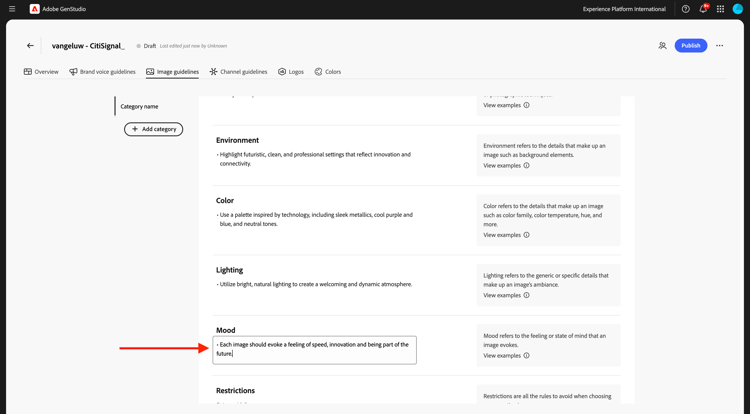Open the user profile avatar
The width and height of the screenshot is (750, 414).
click(738, 9)
